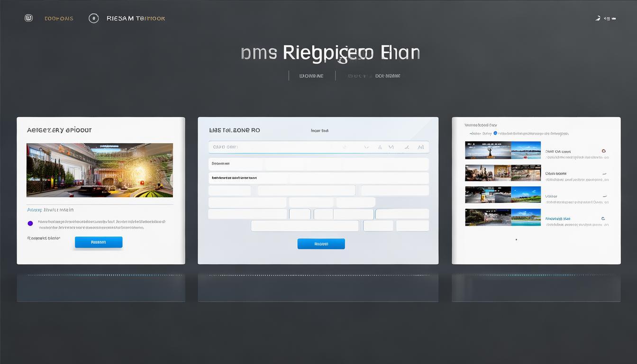Toggle the blue check circle in right card header
Screen dimensions: 637x364
point(495,133)
